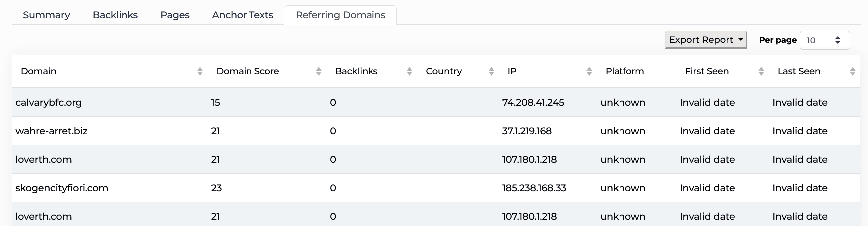Click unknown platform in calvarybfc.org row
868x226 pixels.
click(622, 102)
